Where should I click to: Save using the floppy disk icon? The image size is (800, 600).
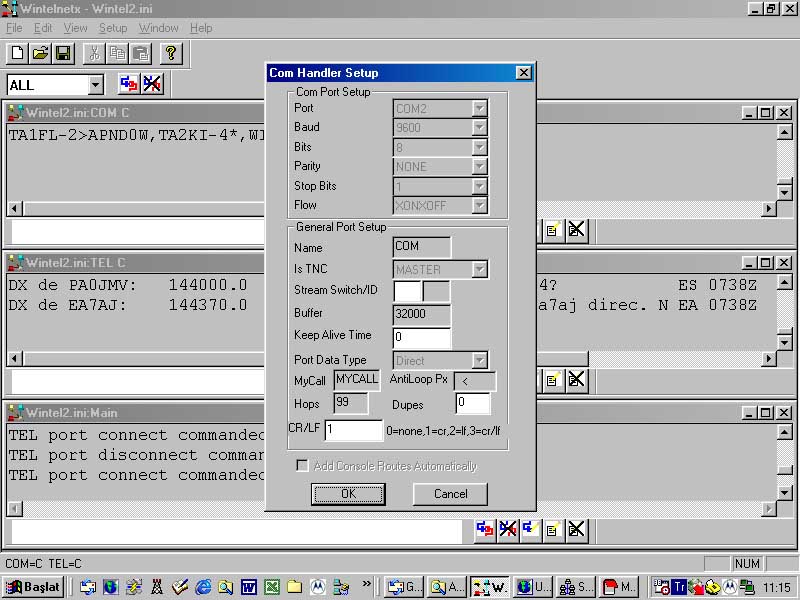click(63, 53)
